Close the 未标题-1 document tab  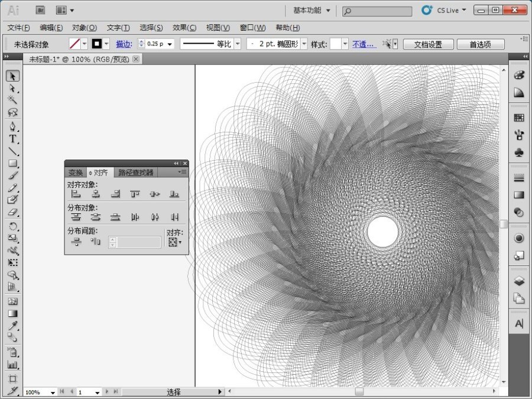click(136, 59)
